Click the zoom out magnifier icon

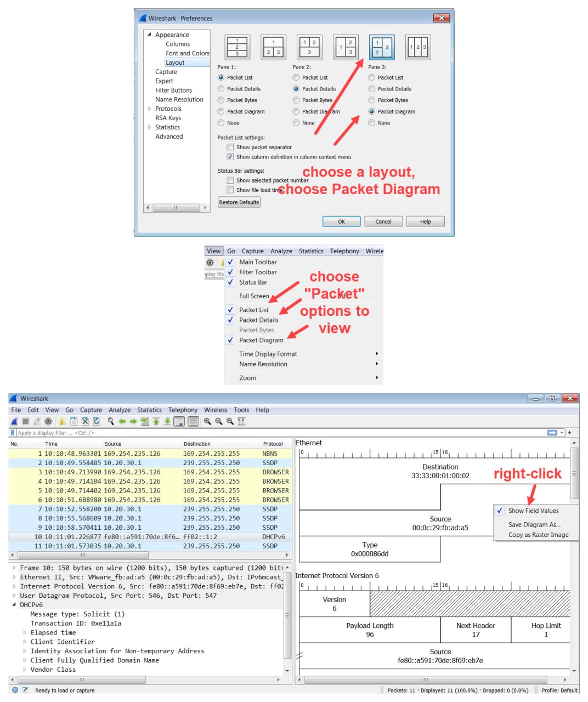click(218, 421)
